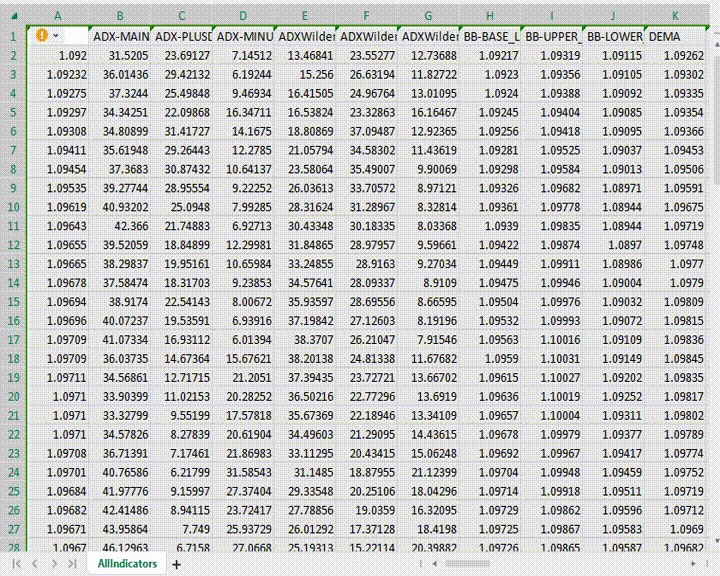Image resolution: width=720 pixels, height=576 pixels.
Task: Select column K header
Action: [675, 16]
